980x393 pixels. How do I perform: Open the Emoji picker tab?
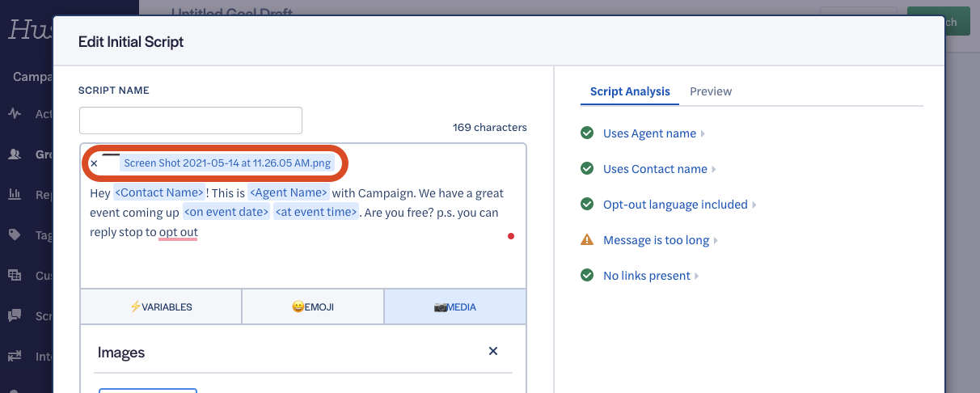point(313,307)
